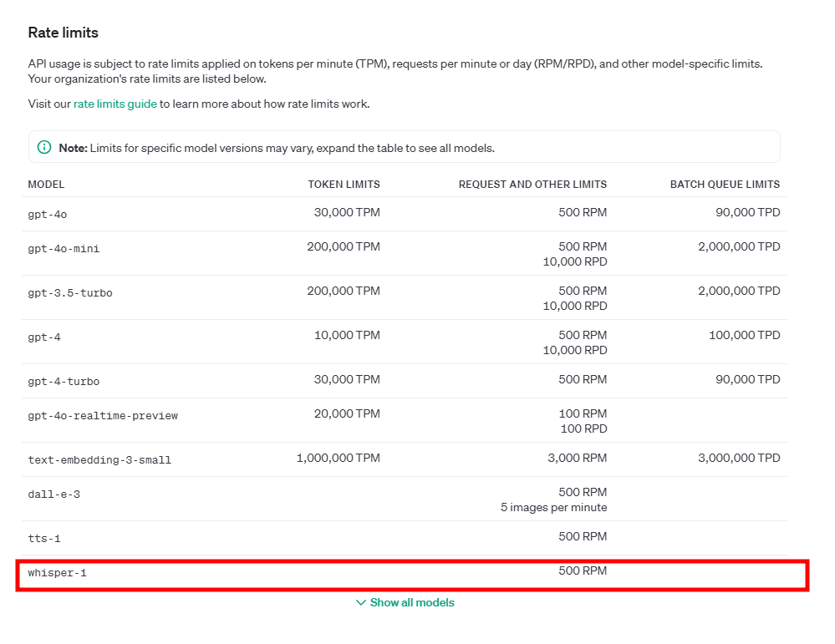Select the gpt-4 model name
835x644 pixels.
point(44,337)
